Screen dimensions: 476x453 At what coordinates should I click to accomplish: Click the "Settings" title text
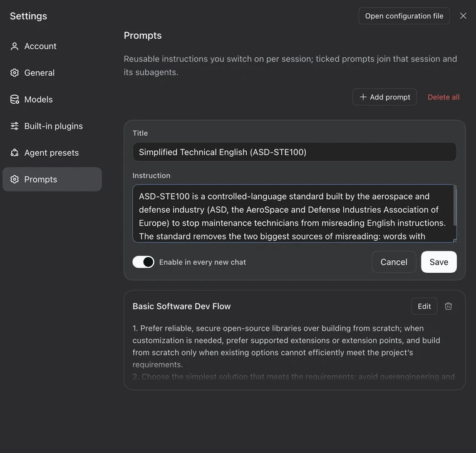(x=29, y=16)
